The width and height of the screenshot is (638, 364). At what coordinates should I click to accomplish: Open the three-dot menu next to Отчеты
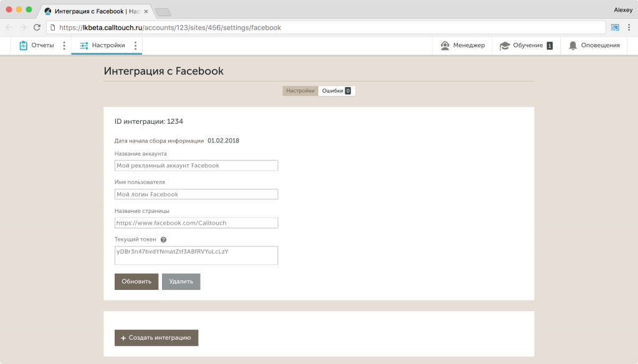coord(64,45)
